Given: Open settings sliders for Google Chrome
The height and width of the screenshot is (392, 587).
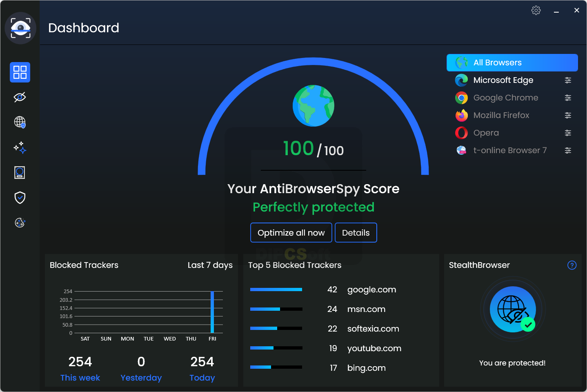Looking at the screenshot, I should click(568, 98).
